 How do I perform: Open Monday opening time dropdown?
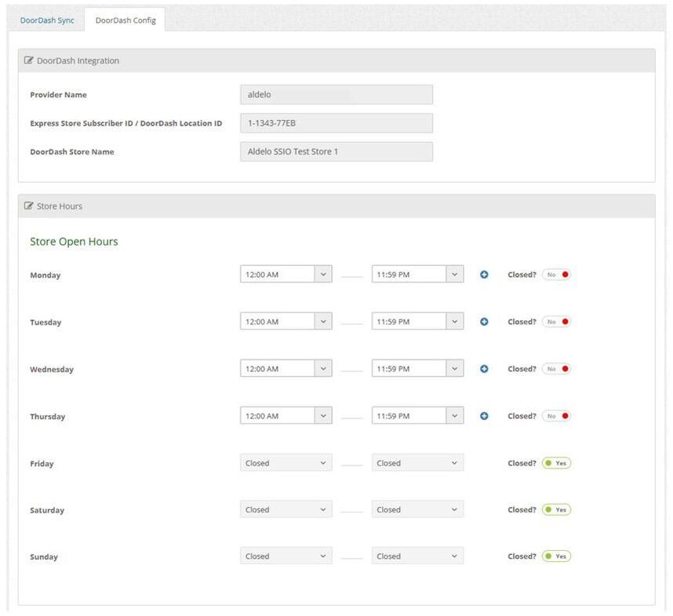coord(286,275)
